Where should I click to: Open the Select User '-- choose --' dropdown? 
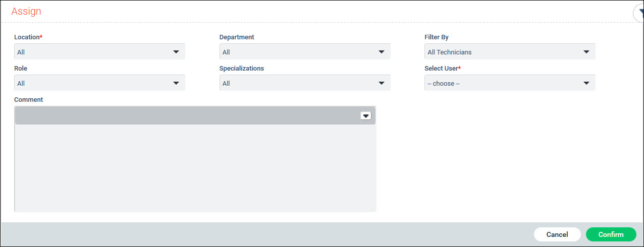pos(510,83)
